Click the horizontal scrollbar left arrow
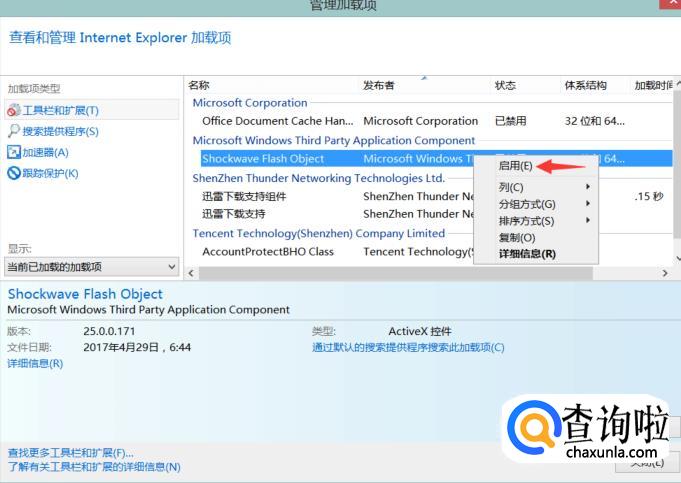 [x=191, y=273]
